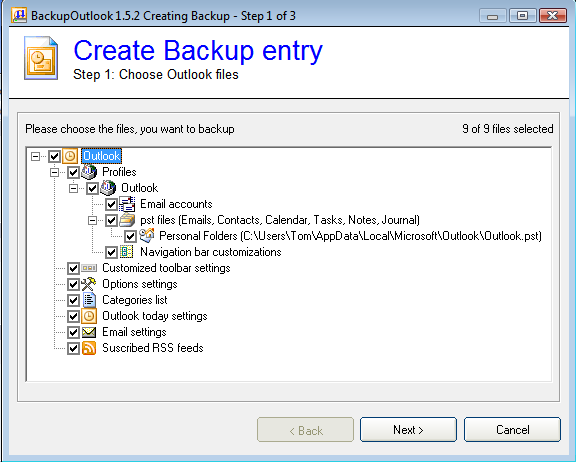Uncheck the Email accounts checkbox
The image size is (576, 462).
111,204
